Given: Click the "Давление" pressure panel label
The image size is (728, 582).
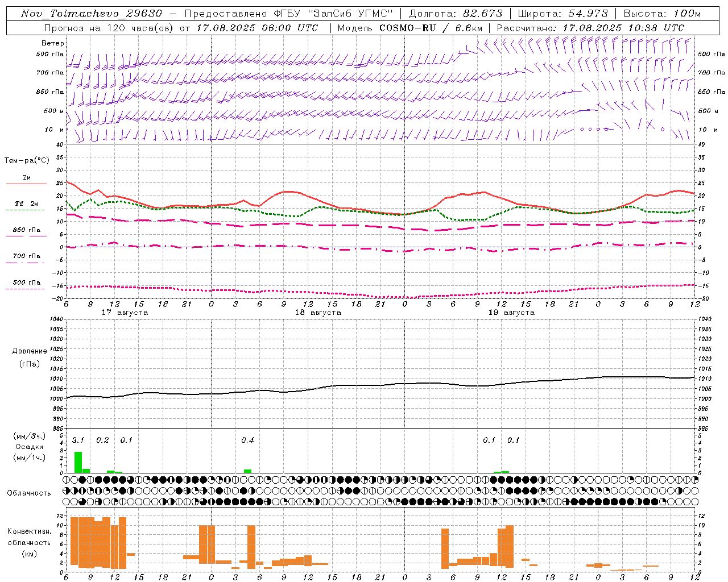Looking at the screenshot, I should [30, 351].
